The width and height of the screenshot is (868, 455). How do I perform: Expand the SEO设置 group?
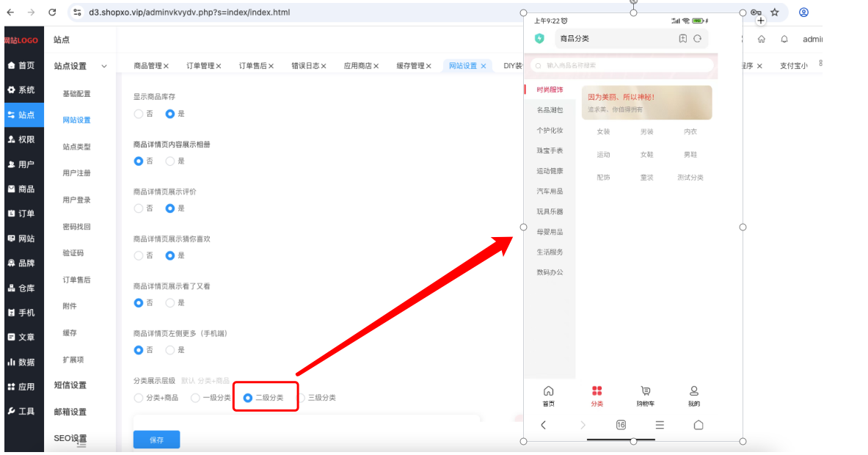[x=70, y=438]
